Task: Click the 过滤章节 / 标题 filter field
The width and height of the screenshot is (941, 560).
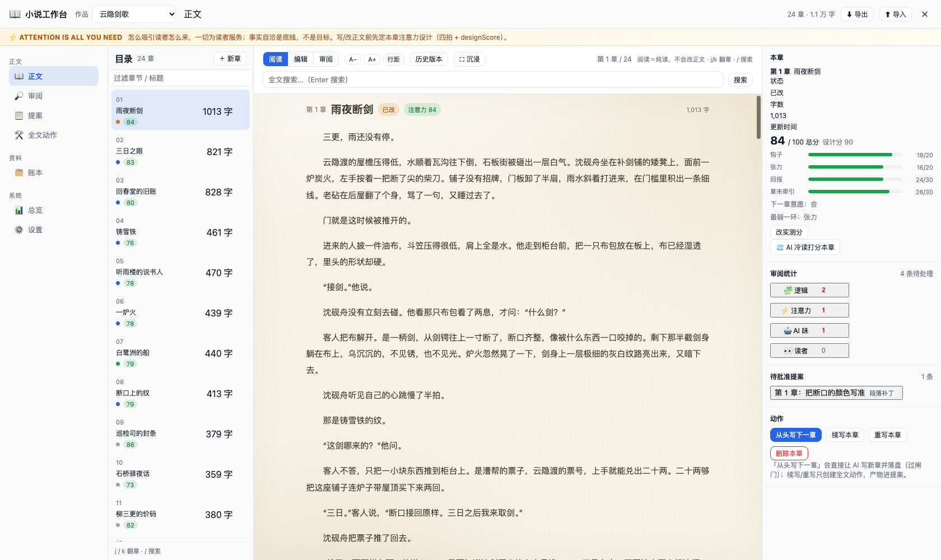Action: (180, 78)
